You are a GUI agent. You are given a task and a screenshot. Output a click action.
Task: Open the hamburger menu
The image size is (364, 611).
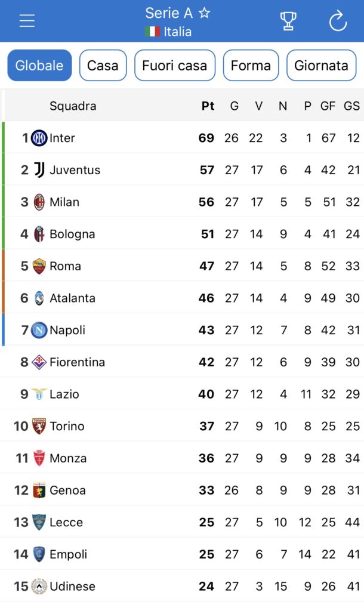27,21
